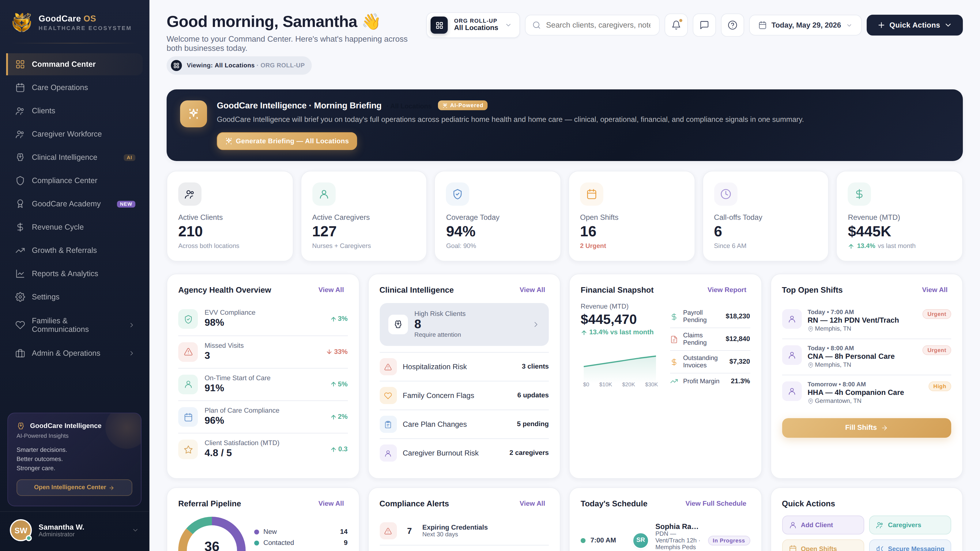
Task: Click the Fill Shifts button
Action: click(x=866, y=428)
